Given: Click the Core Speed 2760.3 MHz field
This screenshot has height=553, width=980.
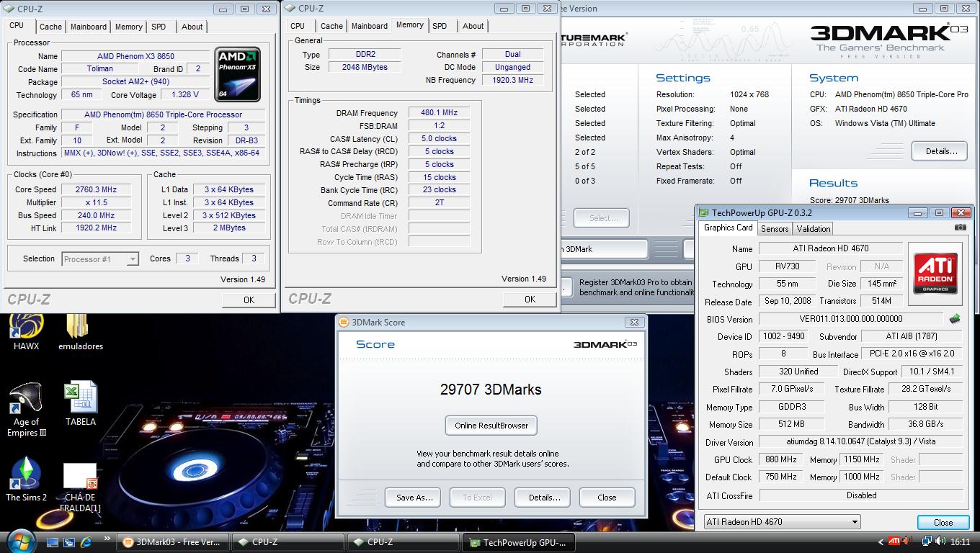Looking at the screenshot, I should 96,189.
